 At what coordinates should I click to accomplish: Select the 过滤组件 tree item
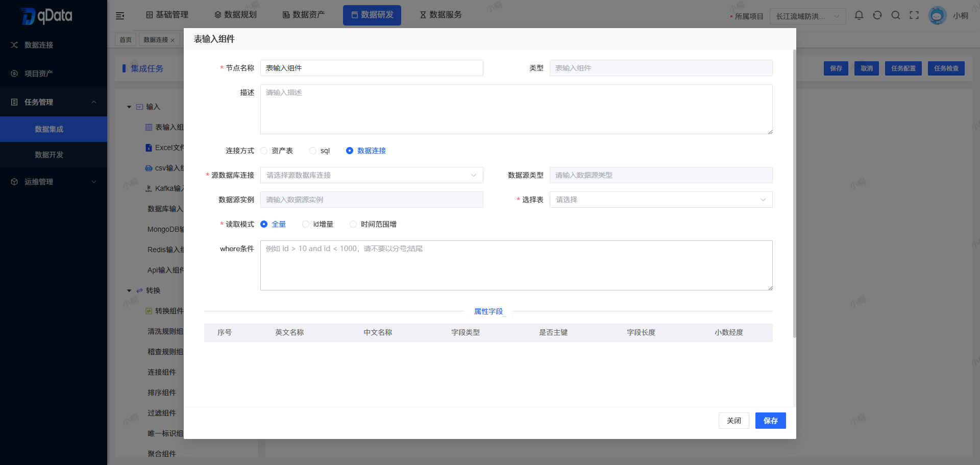coord(162,413)
